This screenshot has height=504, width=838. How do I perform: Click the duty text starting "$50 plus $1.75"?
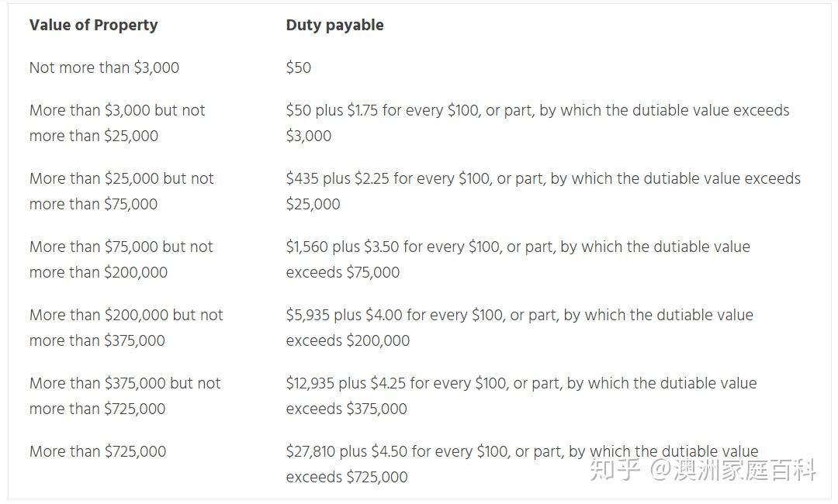537,110
